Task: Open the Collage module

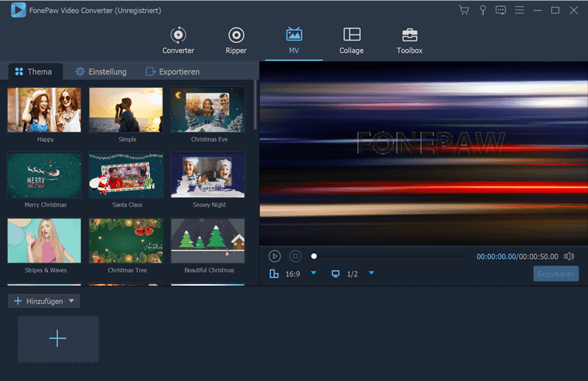Action: [x=352, y=40]
